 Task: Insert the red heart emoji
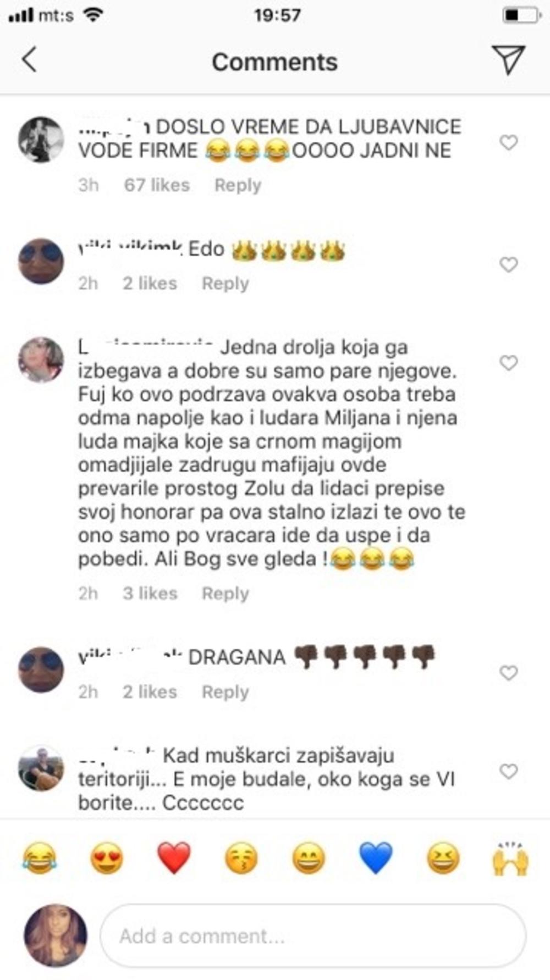(x=174, y=858)
